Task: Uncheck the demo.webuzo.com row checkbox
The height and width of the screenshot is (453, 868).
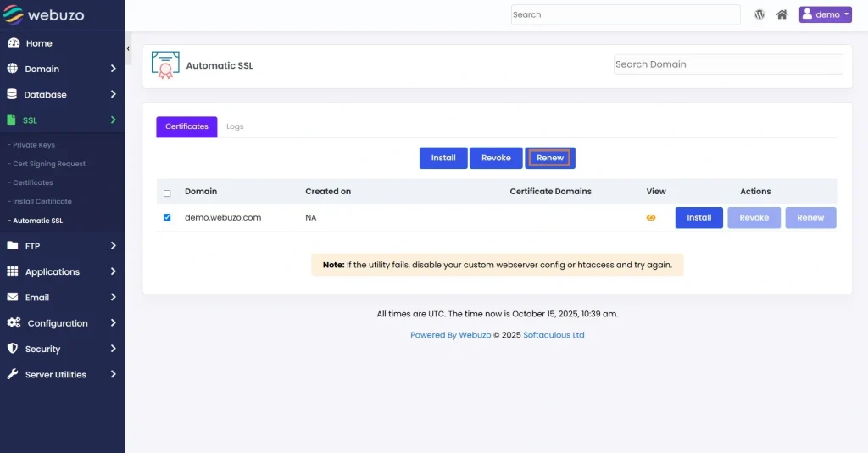Action: tap(167, 217)
